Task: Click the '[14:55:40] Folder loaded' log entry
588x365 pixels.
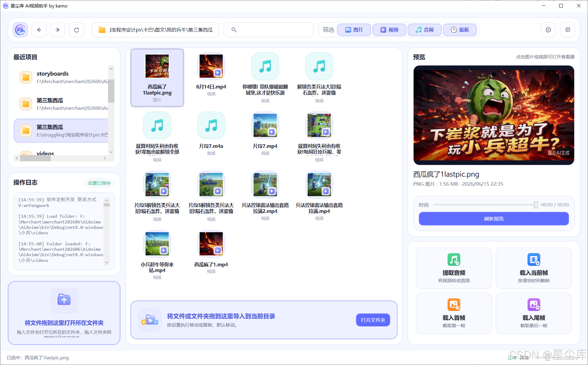Action: (x=61, y=252)
